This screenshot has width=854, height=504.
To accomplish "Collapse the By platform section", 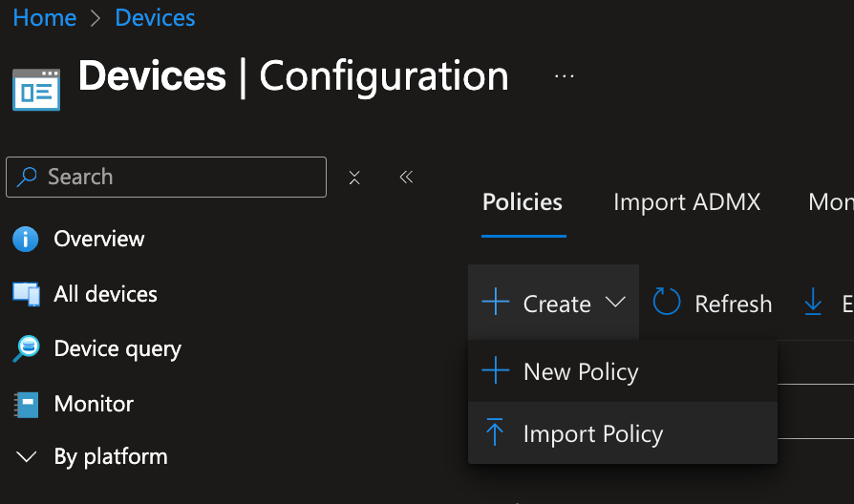I will point(26,457).
